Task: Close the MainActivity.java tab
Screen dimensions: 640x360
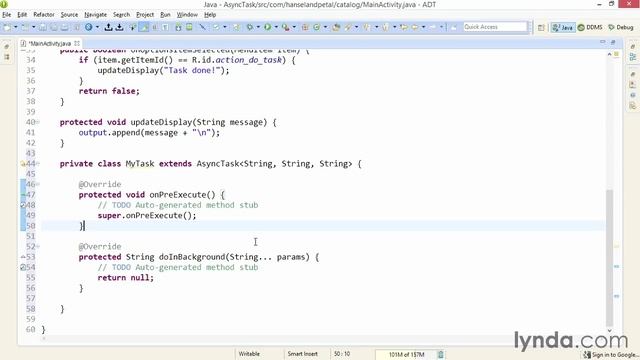Action: pyautogui.click(x=77, y=43)
